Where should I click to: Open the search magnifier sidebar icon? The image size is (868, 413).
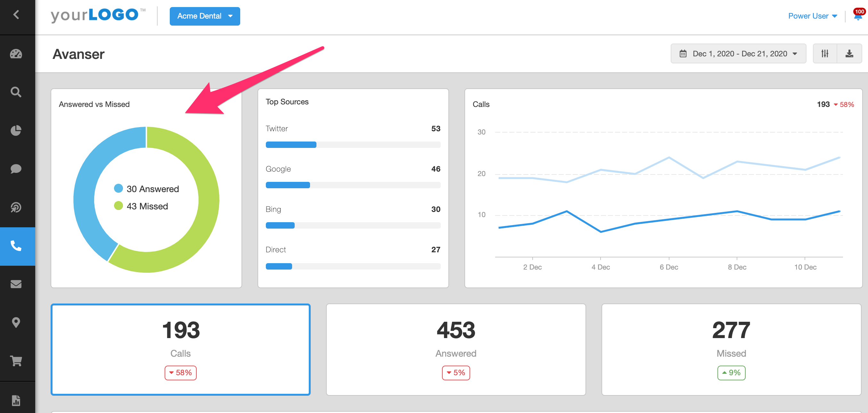point(16,92)
